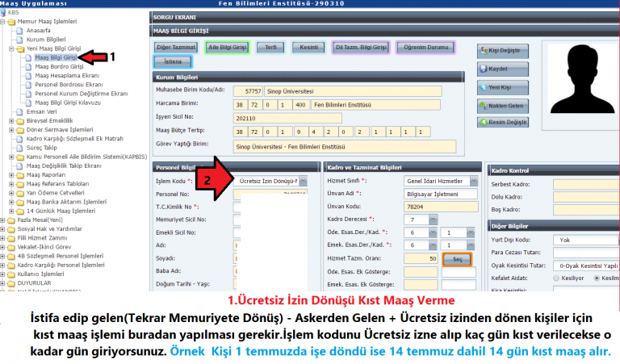The image size is (620, 364).
Task: Click folder icon of Kamu Personeli Aile Bildirim Sistemi
Action: click(19, 157)
